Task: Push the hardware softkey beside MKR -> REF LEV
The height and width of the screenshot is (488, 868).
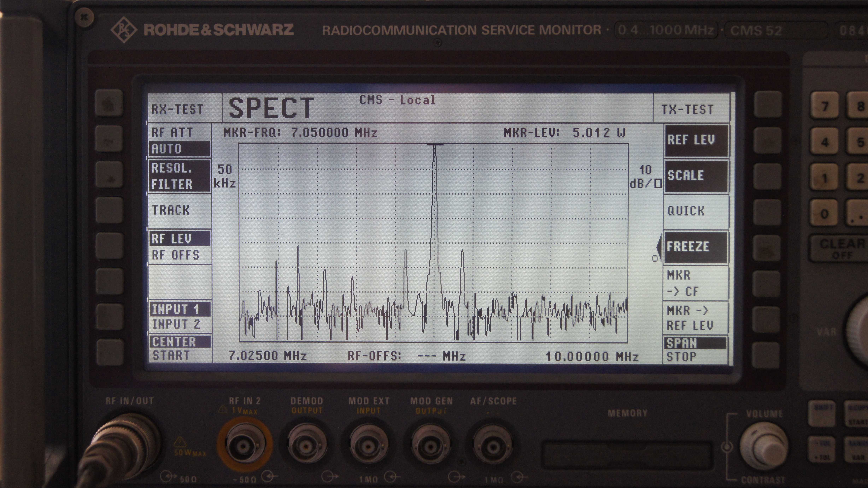Action: click(766, 319)
